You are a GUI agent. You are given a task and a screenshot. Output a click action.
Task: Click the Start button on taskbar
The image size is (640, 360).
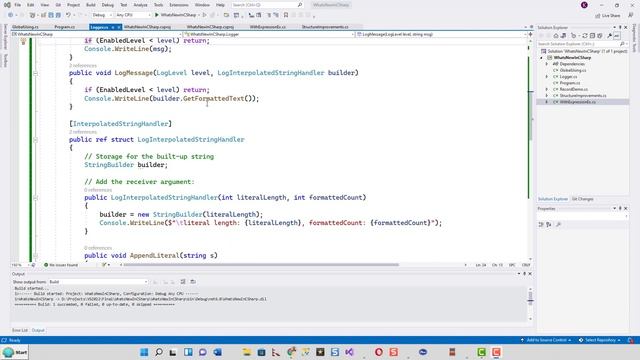pyautogui.click(x=15, y=352)
